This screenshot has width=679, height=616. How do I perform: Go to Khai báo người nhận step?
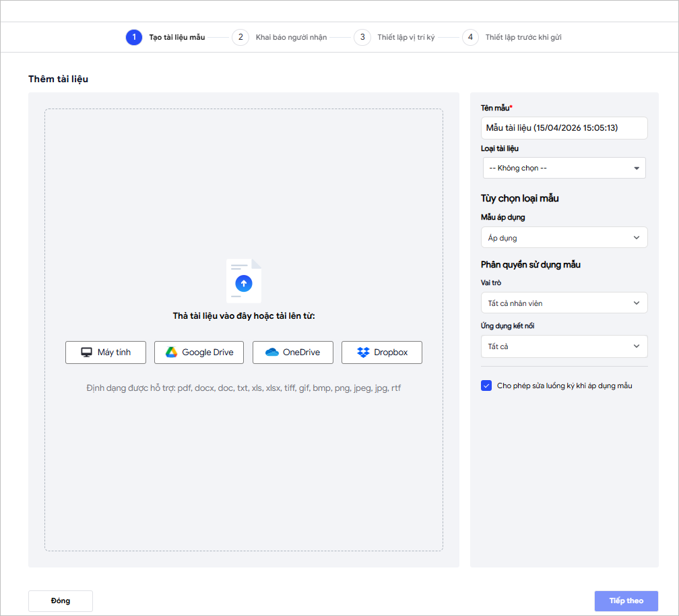291,37
